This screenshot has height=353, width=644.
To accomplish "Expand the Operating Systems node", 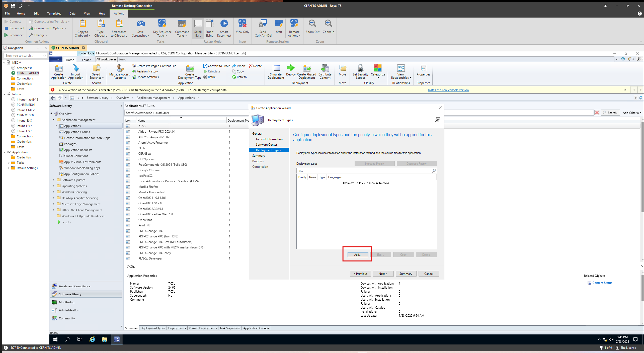I will [54, 186].
